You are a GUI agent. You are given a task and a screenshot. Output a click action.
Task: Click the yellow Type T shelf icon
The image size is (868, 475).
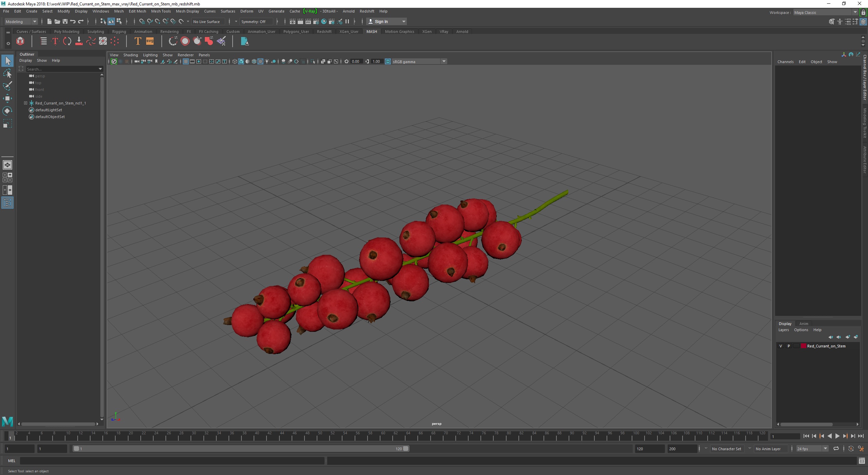coord(138,41)
